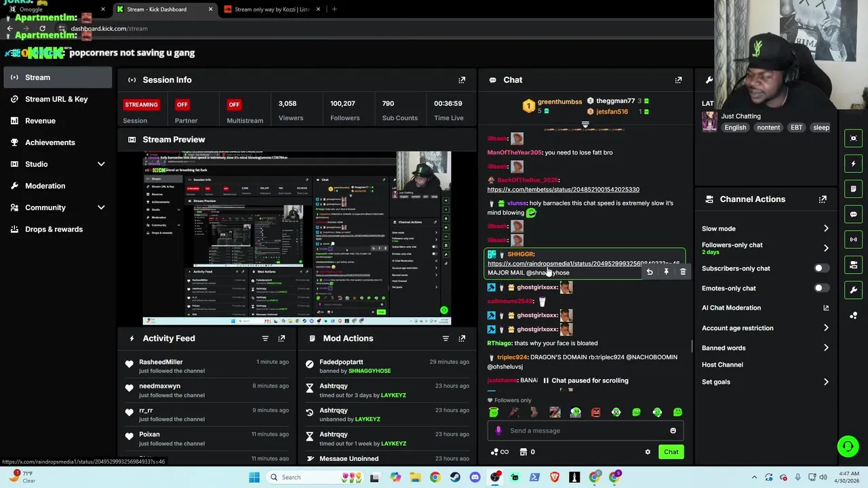Click Host Channel action
This screenshot has width=868, height=488.
pos(722,365)
